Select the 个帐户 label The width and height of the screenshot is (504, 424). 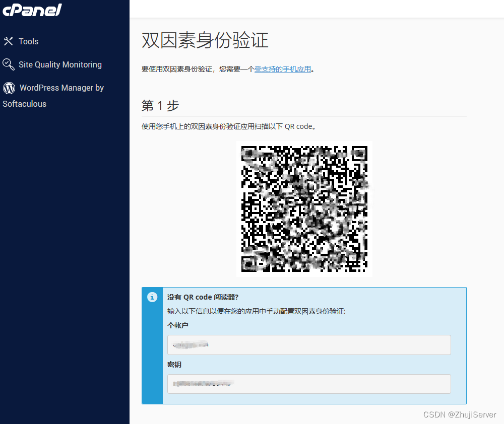click(x=178, y=325)
